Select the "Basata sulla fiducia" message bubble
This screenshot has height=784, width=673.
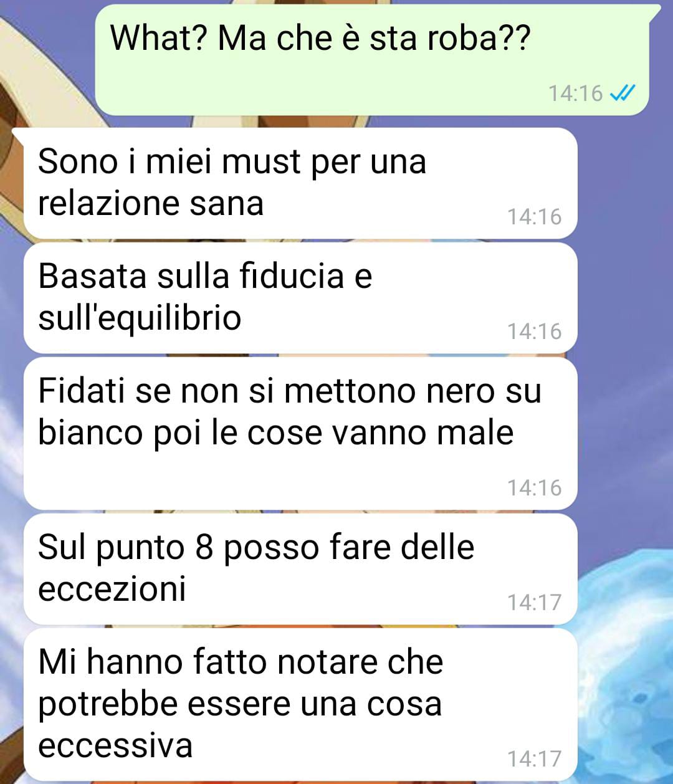300,298
